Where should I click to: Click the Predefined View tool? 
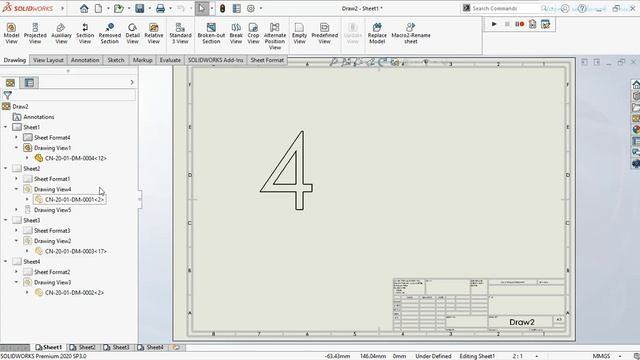pyautogui.click(x=324, y=33)
